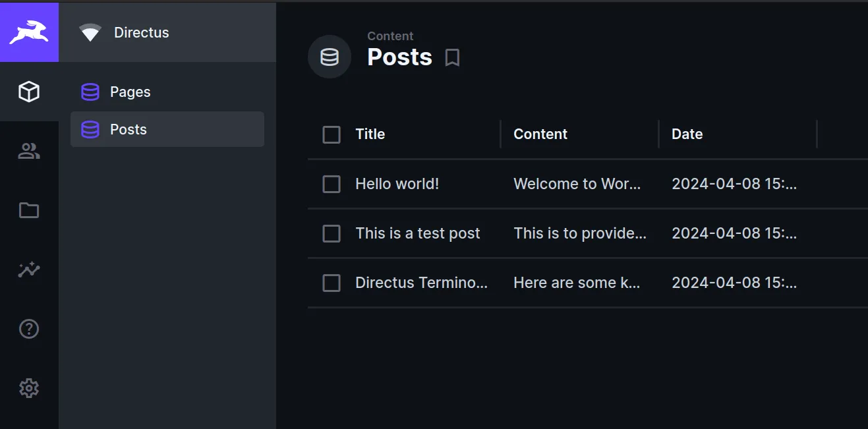
Task: Bookmark the Posts collection view
Action: click(x=452, y=58)
